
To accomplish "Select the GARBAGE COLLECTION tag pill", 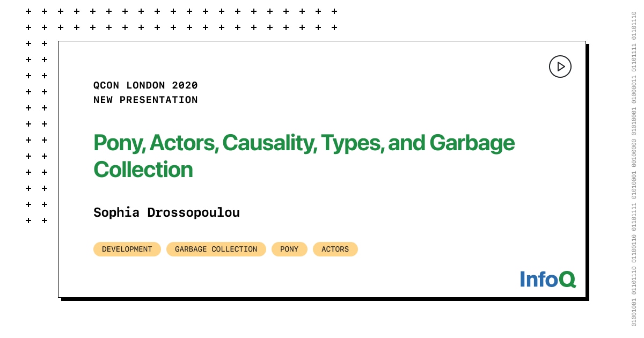I will 216,249.
